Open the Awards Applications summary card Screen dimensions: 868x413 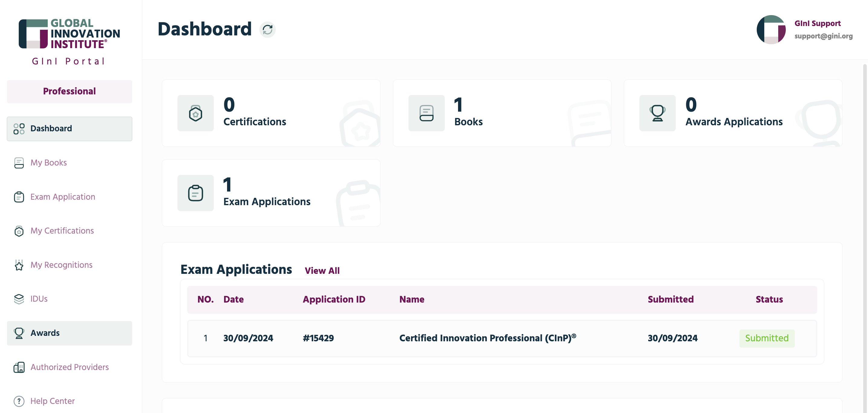pos(733,113)
